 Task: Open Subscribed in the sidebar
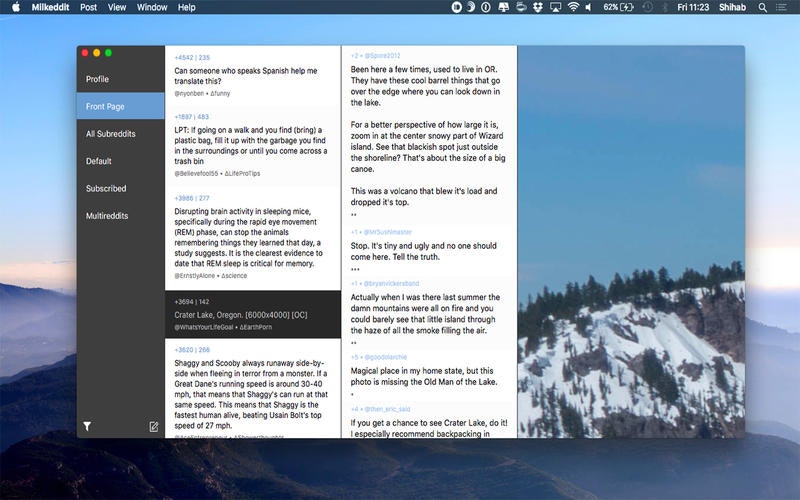(120, 188)
